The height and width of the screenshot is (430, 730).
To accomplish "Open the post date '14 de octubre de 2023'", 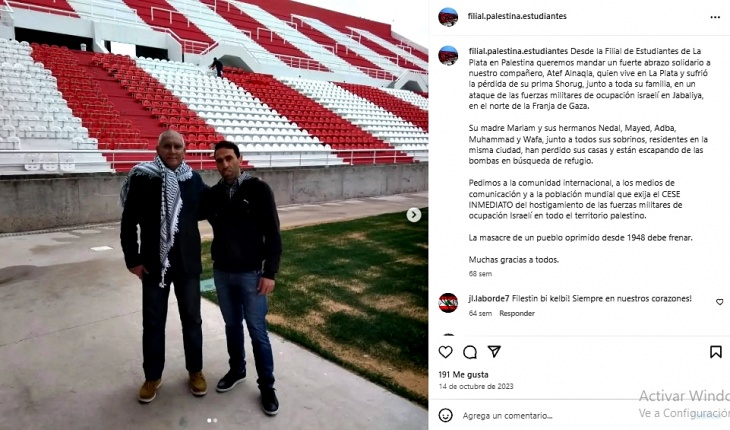I will tap(476, 386).
